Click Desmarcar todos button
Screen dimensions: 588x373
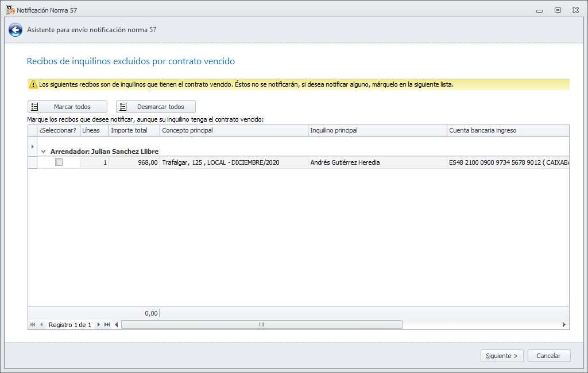pos(156,107)
